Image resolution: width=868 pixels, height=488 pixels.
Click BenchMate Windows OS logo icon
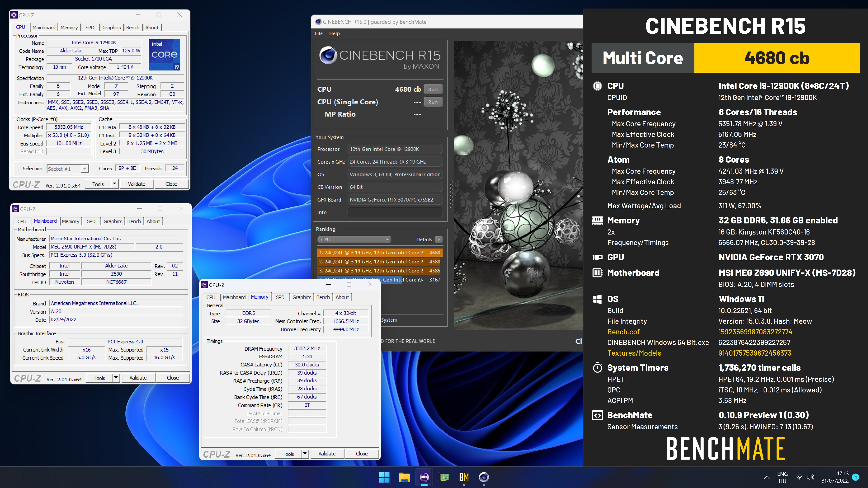tap(597, 299)
